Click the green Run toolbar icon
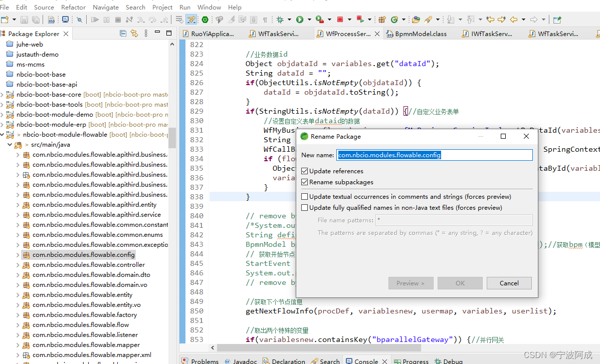 click(x=300, y=20)
